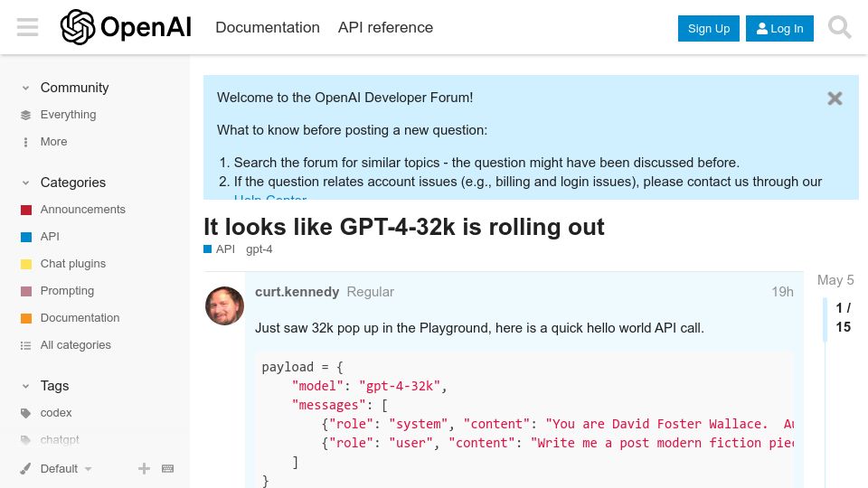Image resolution: width=868 pixels, height=488 pixels.
Task: Open the codex tag
Action: click(x=56, y=413)
